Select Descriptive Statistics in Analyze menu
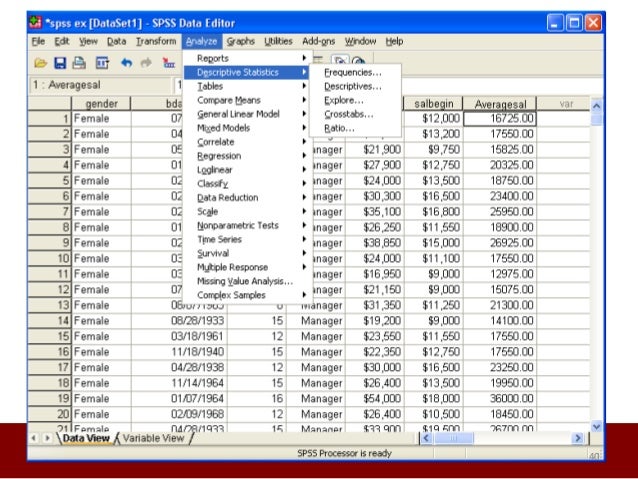This screenshot has width=638, height=479. (247, 72)
